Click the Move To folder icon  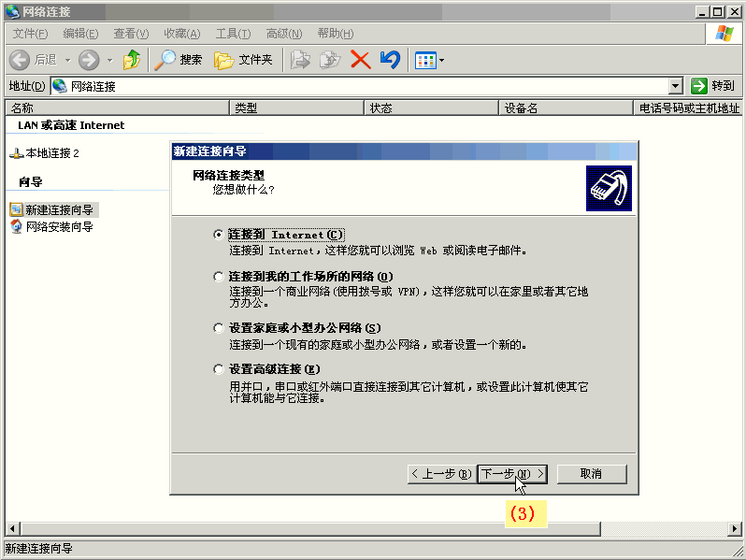(x=300, y=60)
